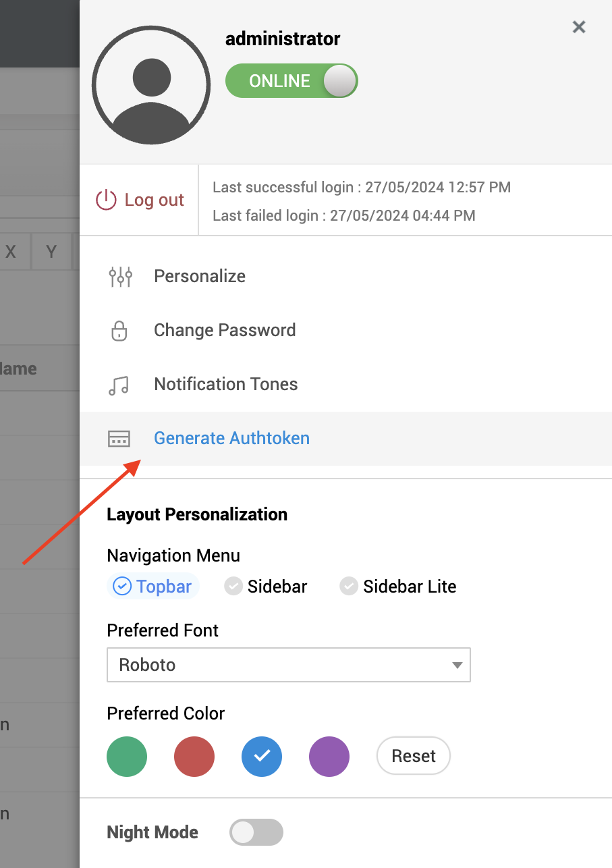Click the Topbar checkmark icon

click(121, 586)
